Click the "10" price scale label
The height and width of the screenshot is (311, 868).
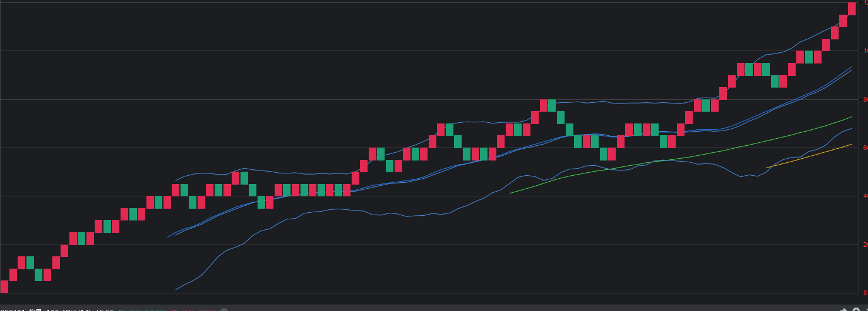(864, 51)
